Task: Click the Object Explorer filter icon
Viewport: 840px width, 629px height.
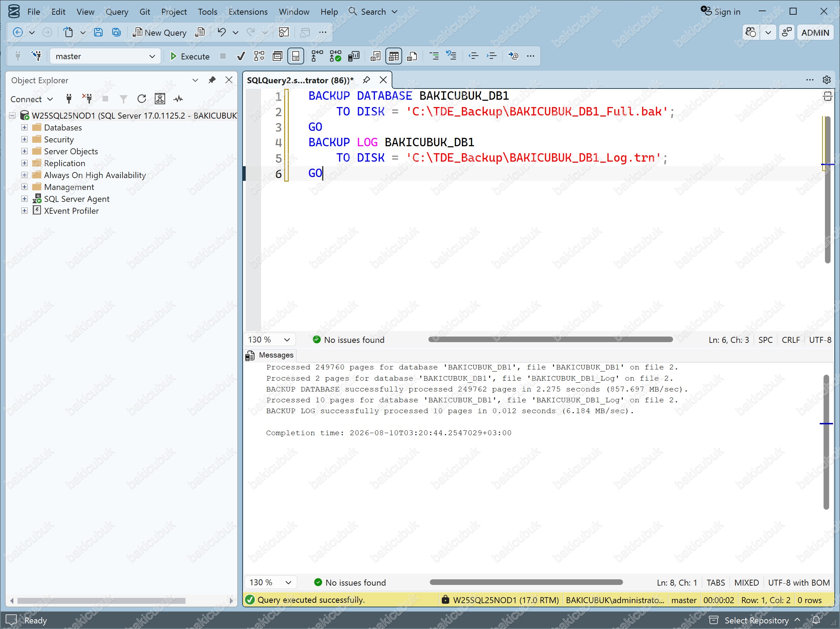Action: point(124,99)
